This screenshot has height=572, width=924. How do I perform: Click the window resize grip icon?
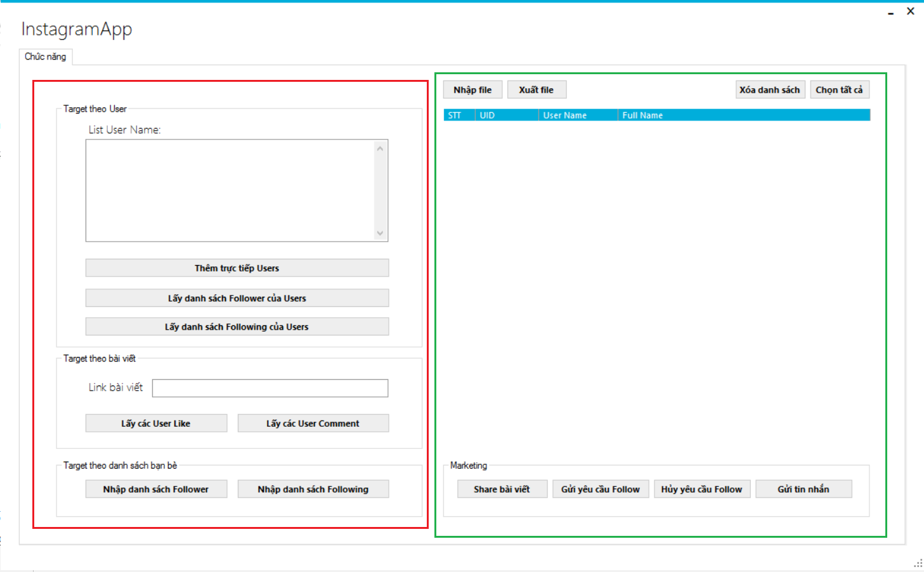point(918,563)
